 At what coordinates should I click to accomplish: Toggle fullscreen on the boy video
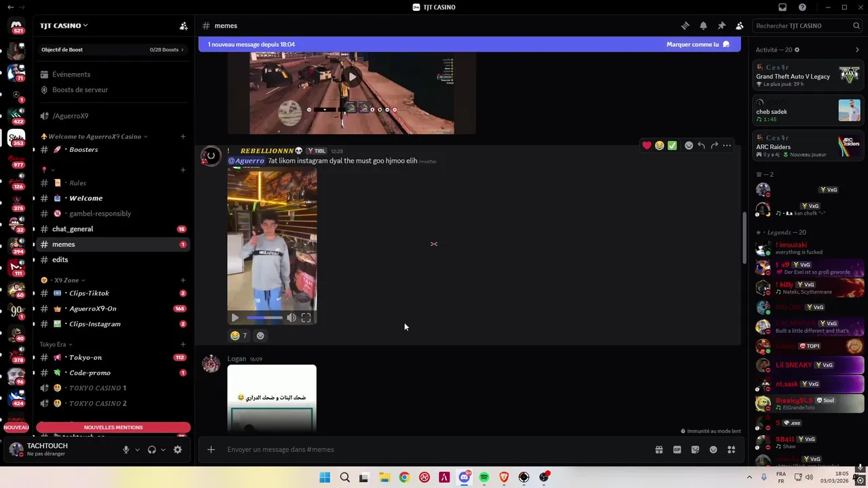306,317
